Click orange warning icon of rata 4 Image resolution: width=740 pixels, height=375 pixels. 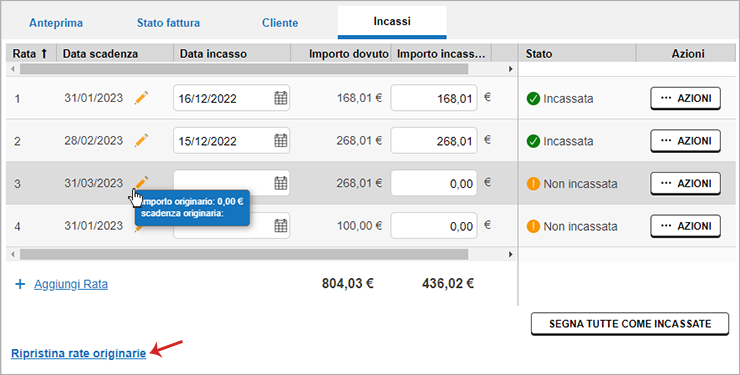click(533, 226)
